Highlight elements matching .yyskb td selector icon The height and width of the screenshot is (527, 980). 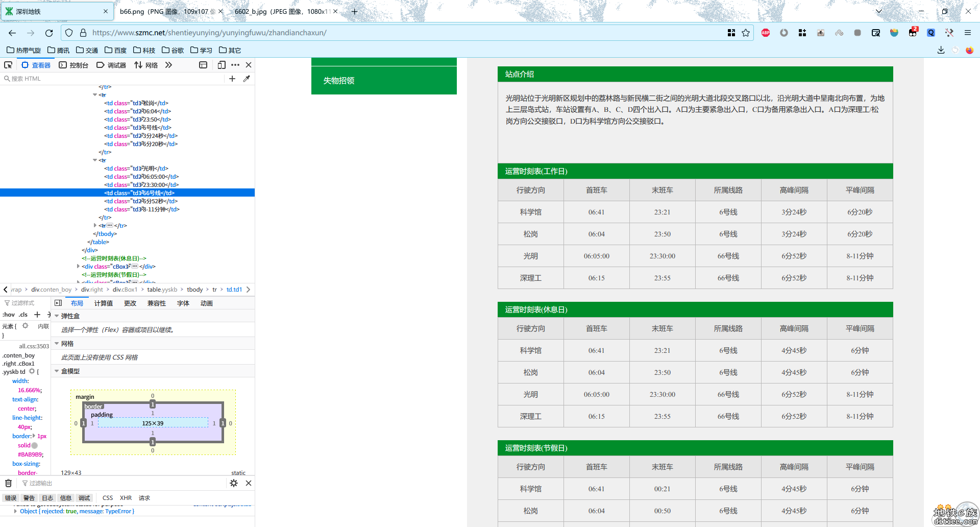pyautogui.click(x=32, y=371)
